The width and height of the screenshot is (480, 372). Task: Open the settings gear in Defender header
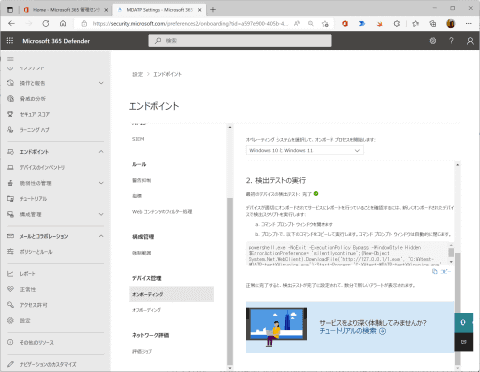pyautogui.click(x=433, y=41)
